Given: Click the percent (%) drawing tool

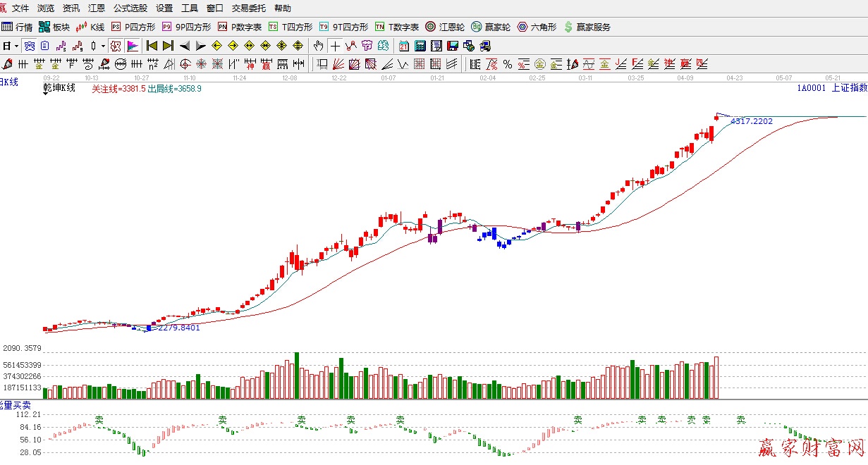Looking at the screenshot, I should 507,64.
